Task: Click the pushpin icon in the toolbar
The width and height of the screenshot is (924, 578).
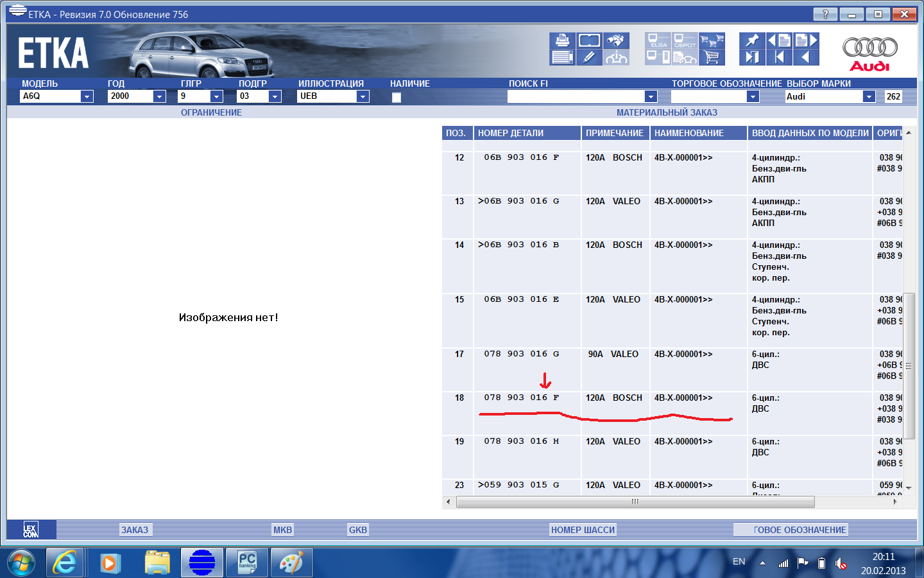Action: [x=751, y=40]
